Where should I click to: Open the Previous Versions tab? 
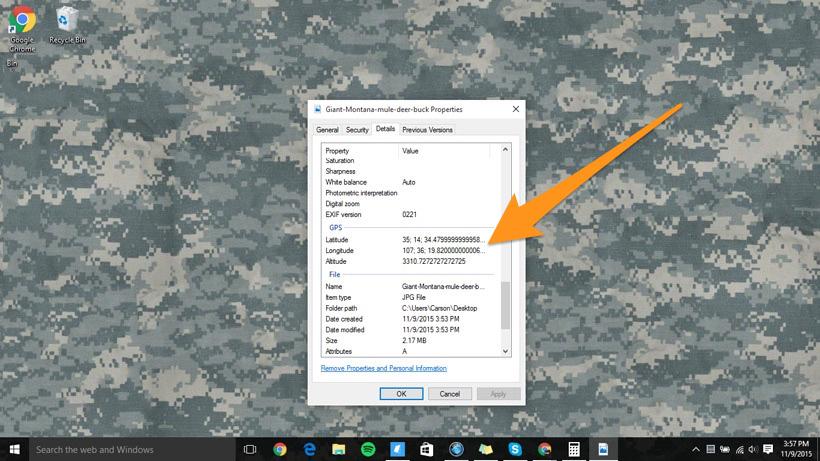427,130
